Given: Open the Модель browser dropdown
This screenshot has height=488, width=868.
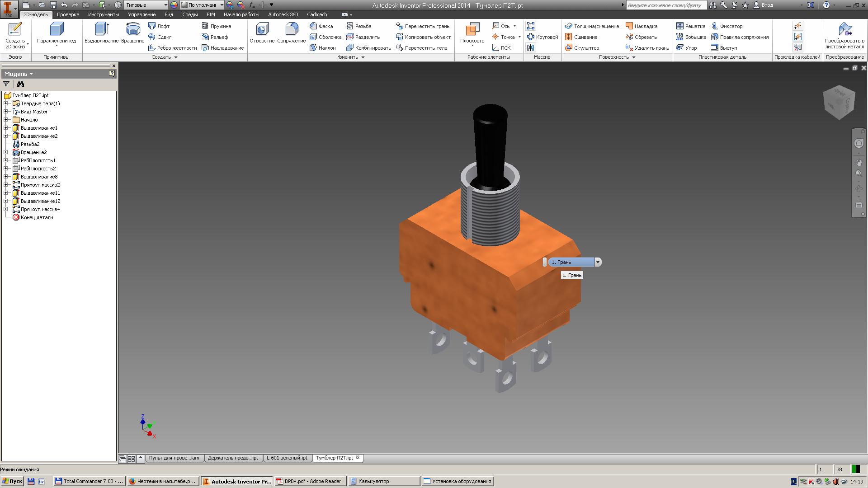Looking at the screenshot, I should [19, 74].
